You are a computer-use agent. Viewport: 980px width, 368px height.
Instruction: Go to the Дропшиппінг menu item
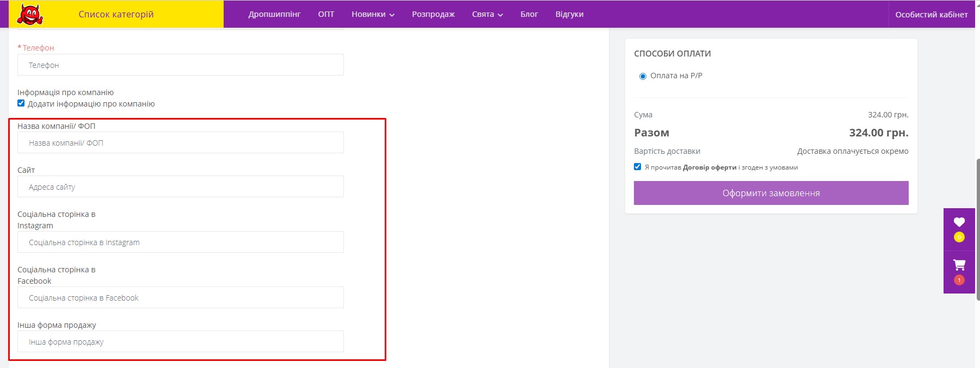pos(274,14)
